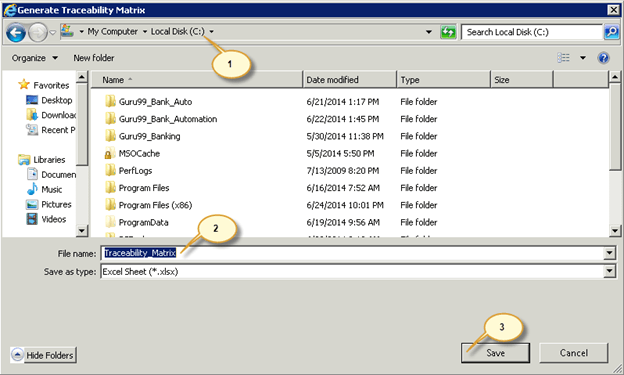
Task: Click the green refresh icon
Action: coord(448,32)
